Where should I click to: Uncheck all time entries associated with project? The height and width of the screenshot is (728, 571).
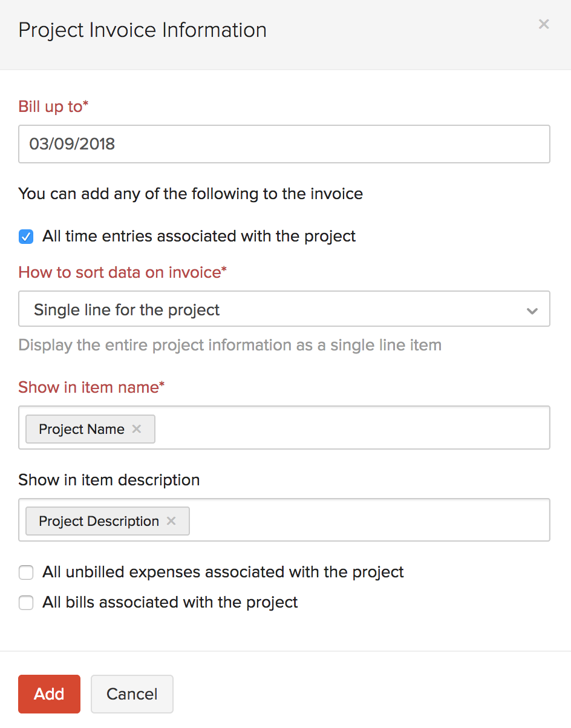coord(25,237)
